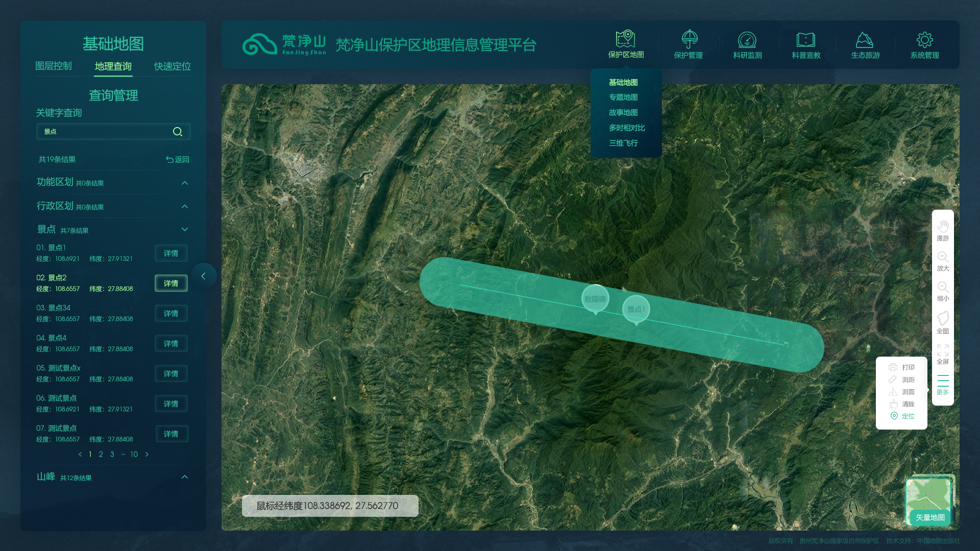
Task: Expand the 功能区划 results section
Action: tap(185, 183)
